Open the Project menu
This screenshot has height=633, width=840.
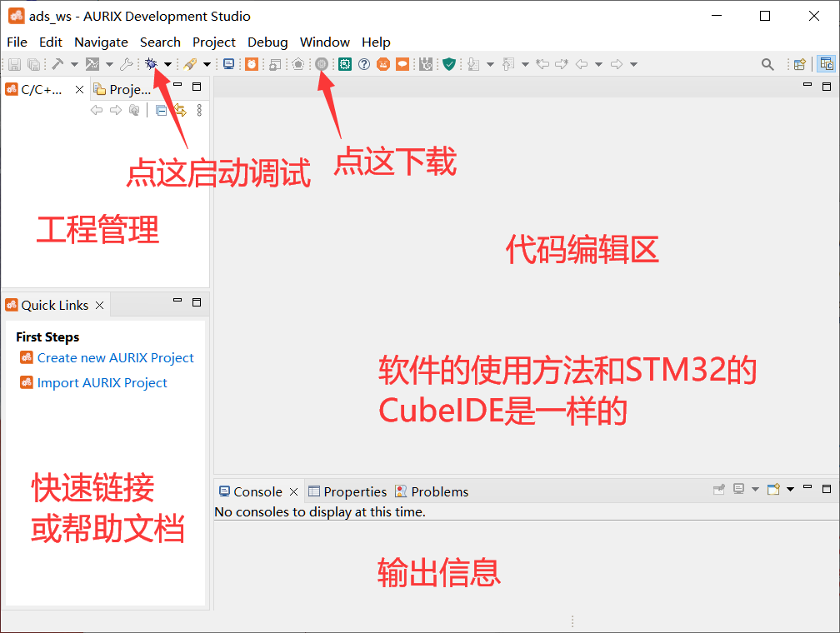[213, 42]
